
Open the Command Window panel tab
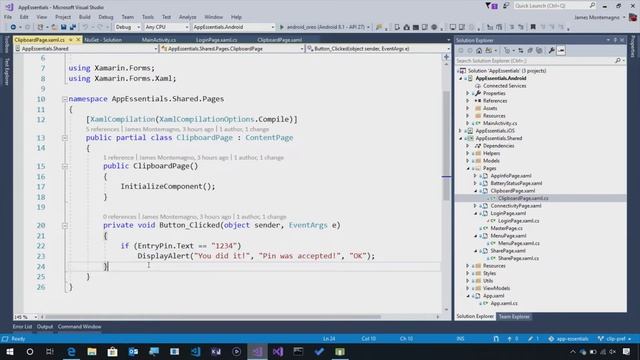(x=80, y=327)
